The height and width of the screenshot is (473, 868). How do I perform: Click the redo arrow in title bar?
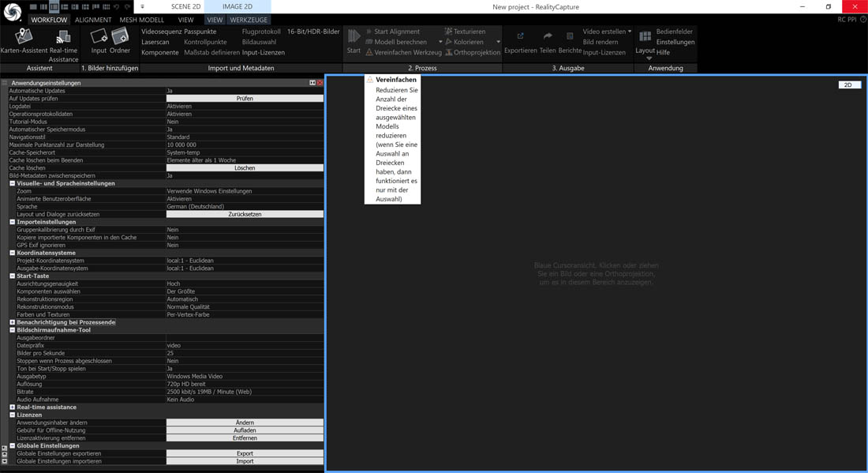pos(127,6)
